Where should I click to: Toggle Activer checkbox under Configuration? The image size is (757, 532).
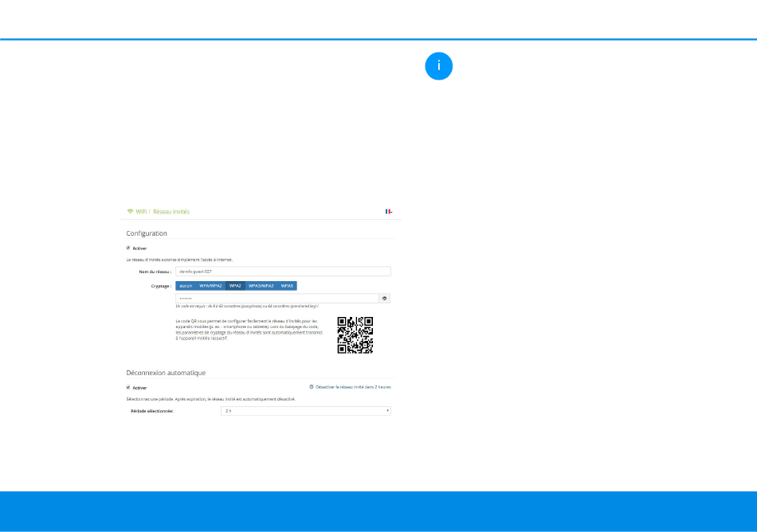128,248
